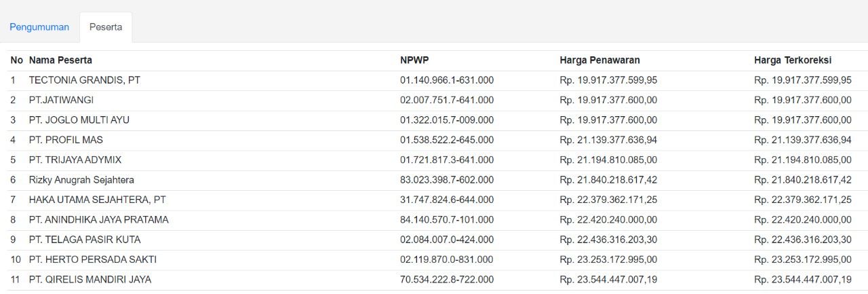Viewport: 868px width, 294px height.
Task: Click corrected price Rp. 23.544.447.007,19
Action: coord(802,279)
